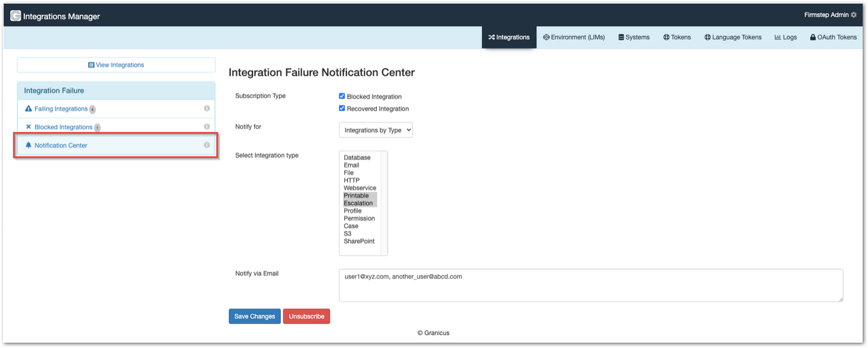
Task: Click the integration type list scrollbar
Action: click(x=384, y=203)
